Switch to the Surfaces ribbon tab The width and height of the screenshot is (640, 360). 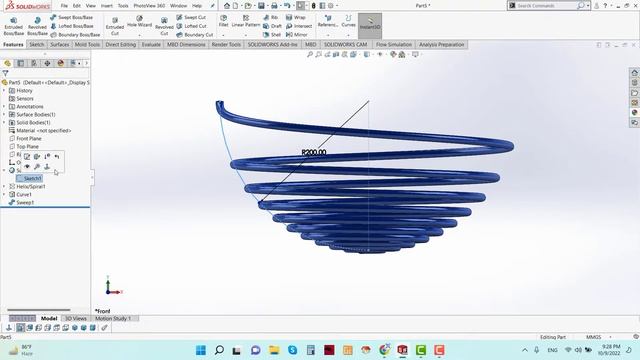[60, 44]
